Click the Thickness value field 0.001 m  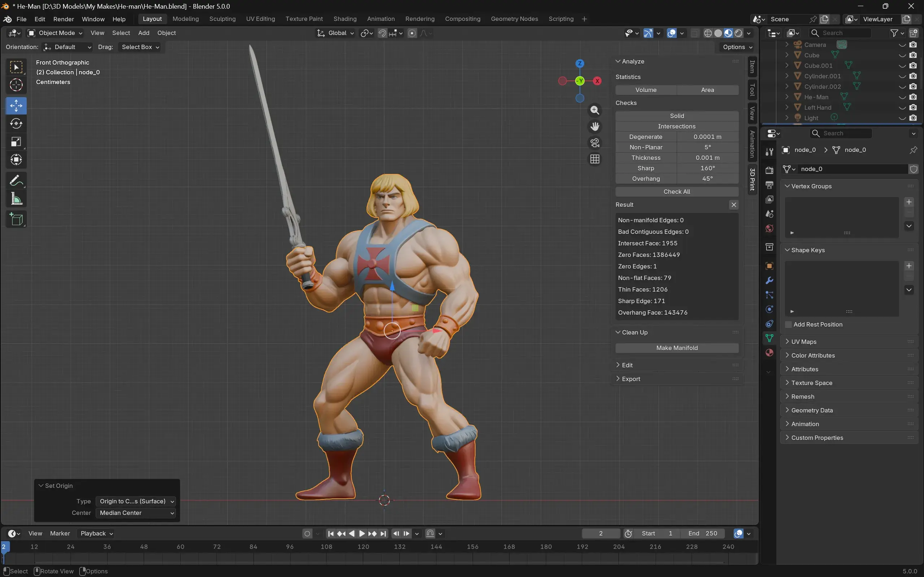click(707, 158)
